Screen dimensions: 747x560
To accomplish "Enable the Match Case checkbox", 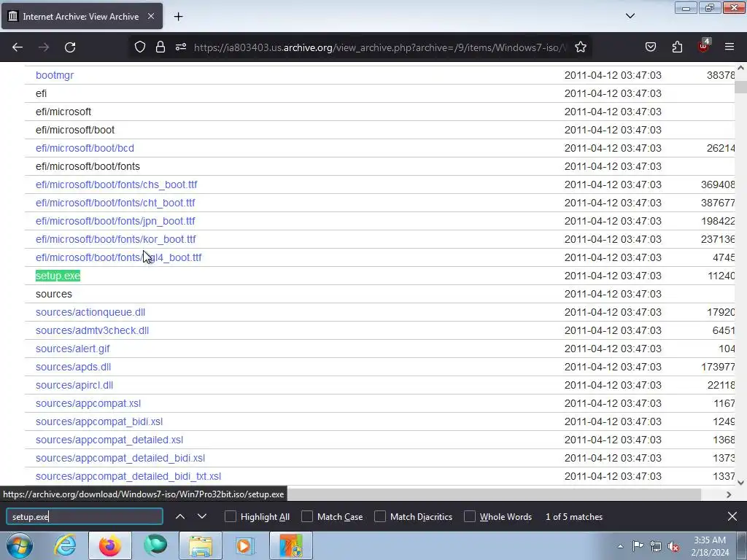I will pyautogui.click(x=307, y=517).
